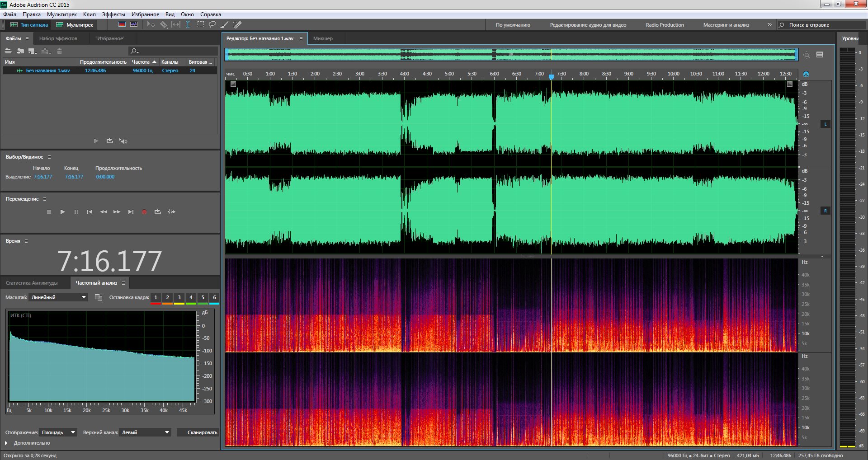
Task: Open file using the folder icon
Action: coord(8,51)
